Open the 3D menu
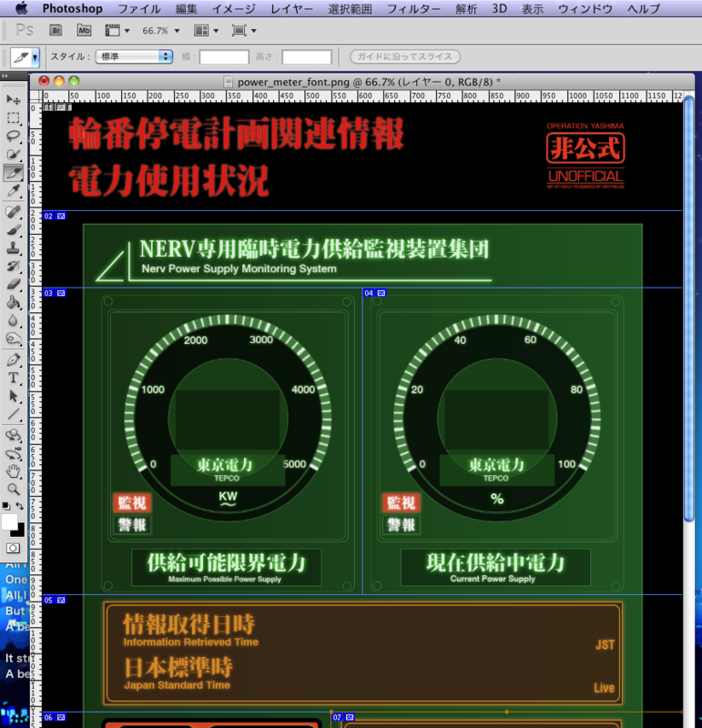702x728 pixels. 500,8
